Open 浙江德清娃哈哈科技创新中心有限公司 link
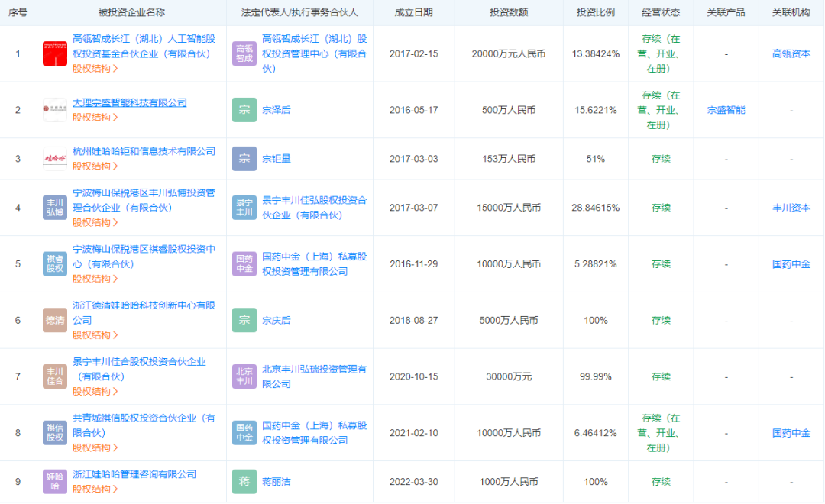 (144, 313)
